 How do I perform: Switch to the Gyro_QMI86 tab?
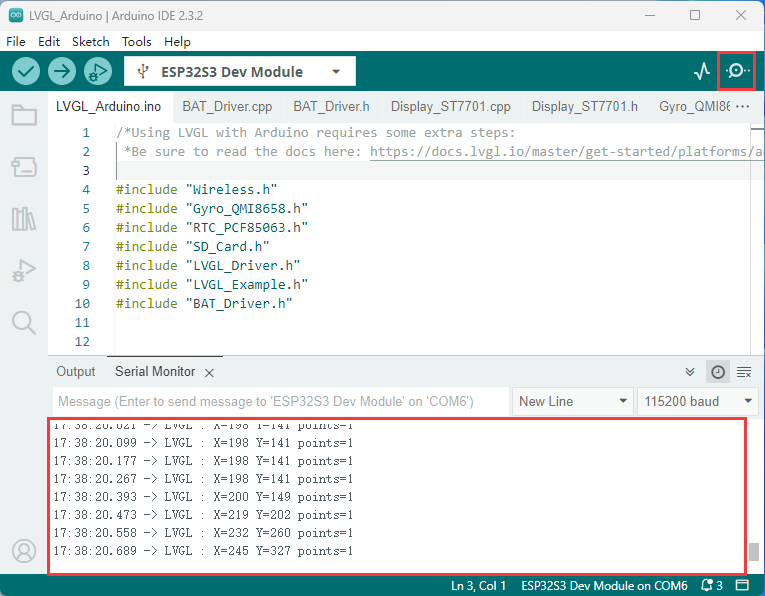tap(694, 106)
